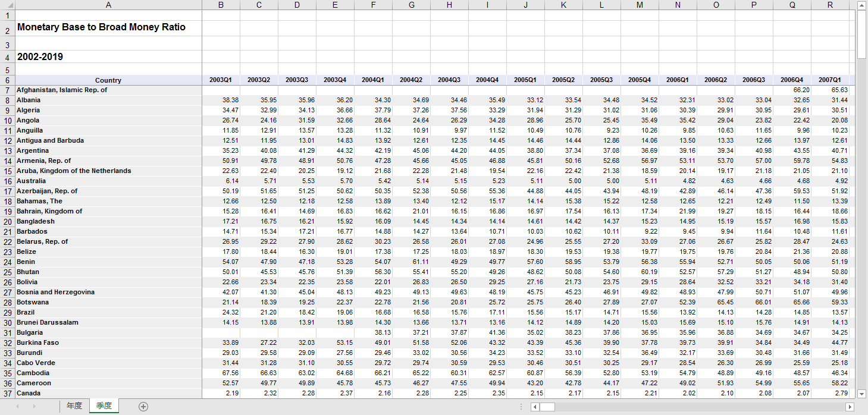Click the title 'Monetary Base to Broad Money Ratio'
The height and width of the screenshot is (415, 868).
click(x=101, y=27)
